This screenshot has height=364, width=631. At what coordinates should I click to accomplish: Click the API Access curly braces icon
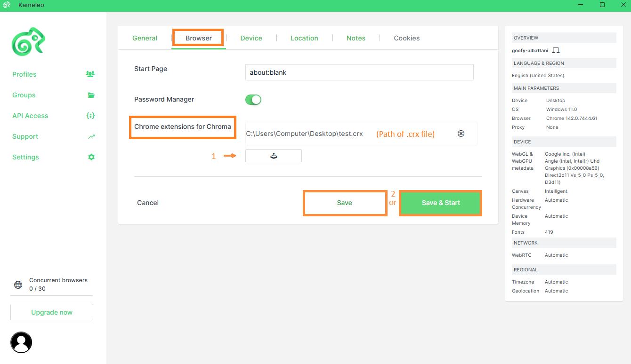(x=91, y=116)
